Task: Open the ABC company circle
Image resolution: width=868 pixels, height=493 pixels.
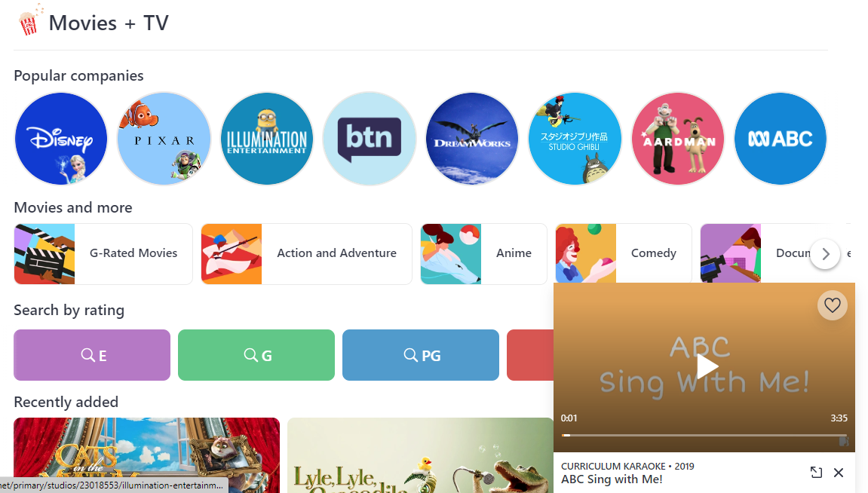Action: tap(781, 139)
